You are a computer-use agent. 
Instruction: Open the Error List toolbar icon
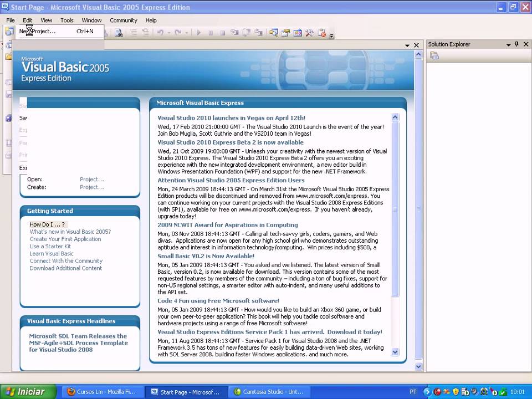click(321, 33)
